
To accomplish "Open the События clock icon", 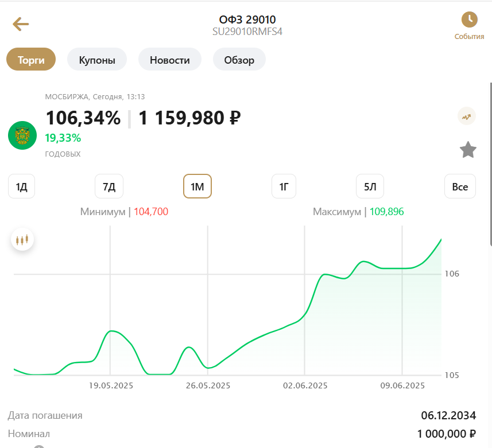I will pyautogui.click(x=469, y=20).
